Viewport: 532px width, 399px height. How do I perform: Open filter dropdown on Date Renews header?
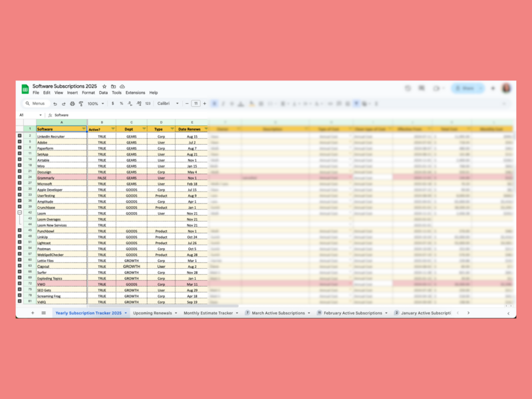(x=205, y=129)
